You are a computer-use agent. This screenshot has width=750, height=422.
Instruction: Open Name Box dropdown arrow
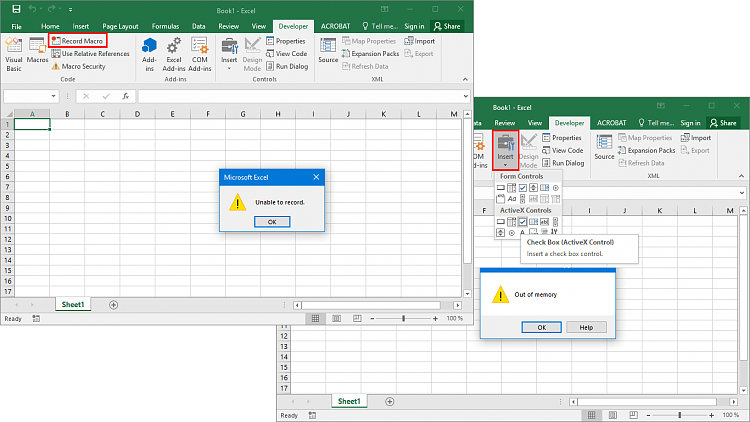pos(53,96)
